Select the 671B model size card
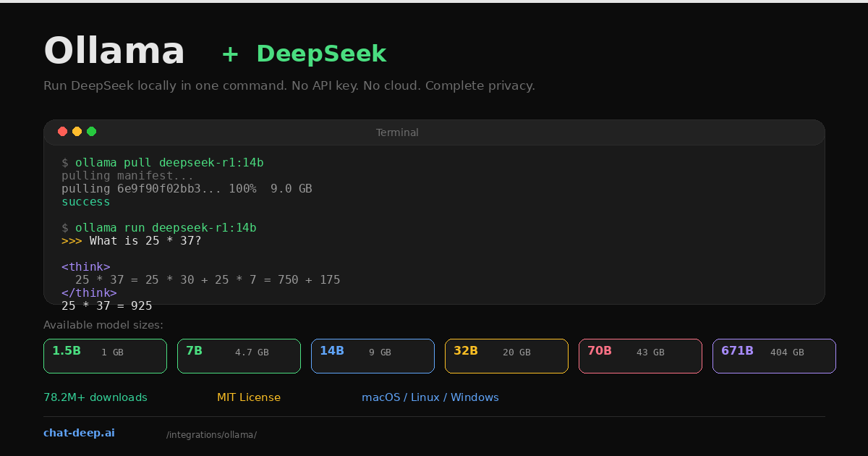868x456 pixels. click(x=774, y=355)
